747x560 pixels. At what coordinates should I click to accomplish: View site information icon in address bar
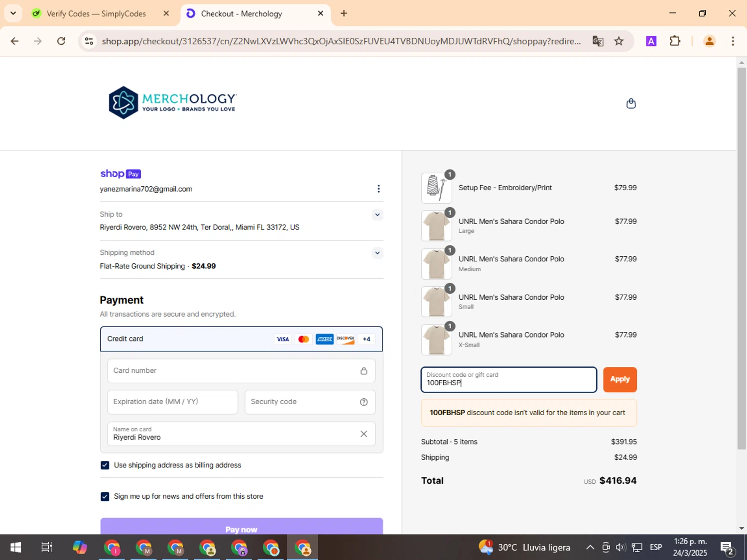pyautogui.click(x=89, y=41)
